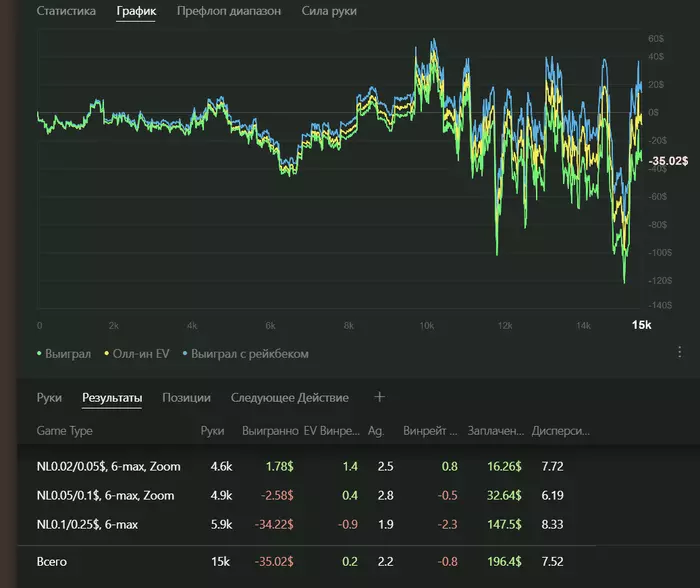Switch to the Статистика tab
Screen dimensions: 700x588
point(66,11)
